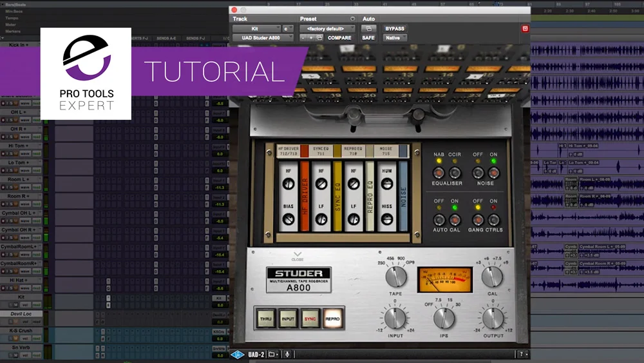Open the UAD Studer A800 plugin selector
Viewport: 644px width, 363px height.
[263, 38]
